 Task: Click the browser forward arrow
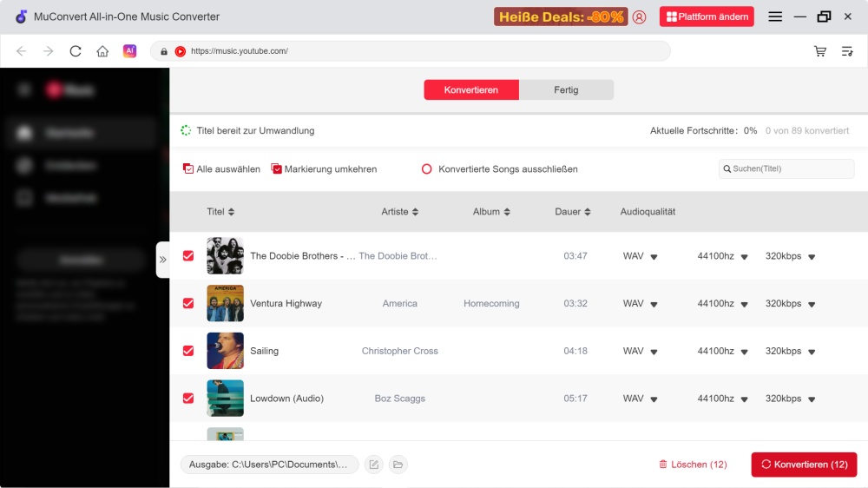point(48,51)
